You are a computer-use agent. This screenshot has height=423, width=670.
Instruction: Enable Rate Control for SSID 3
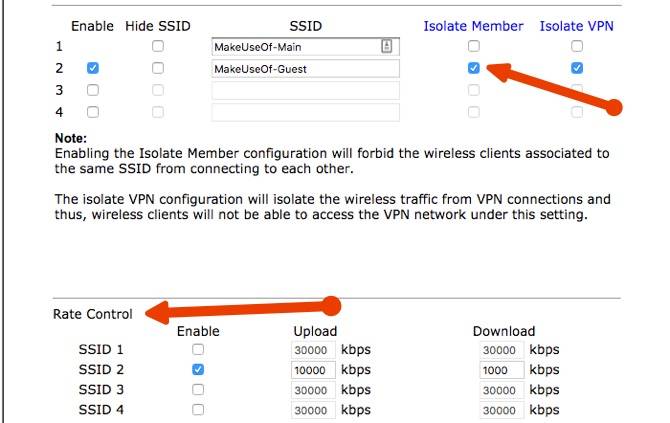pyautogui.click(x=198, y=390)
